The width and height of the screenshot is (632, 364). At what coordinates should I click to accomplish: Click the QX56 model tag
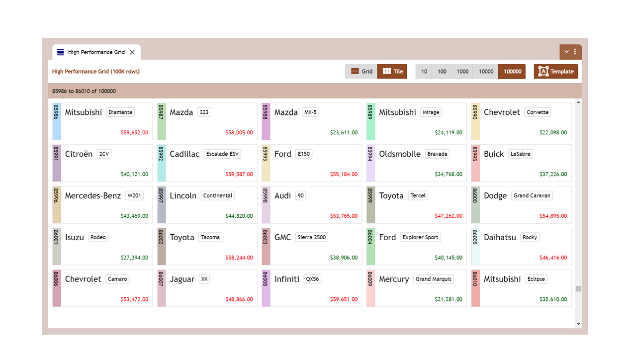[x=312, y=279]
